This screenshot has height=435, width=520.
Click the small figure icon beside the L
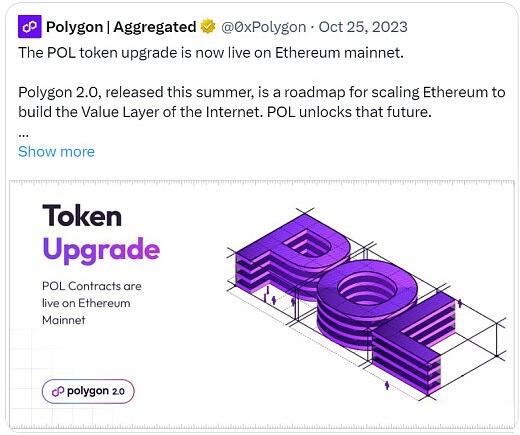[460, 303]
